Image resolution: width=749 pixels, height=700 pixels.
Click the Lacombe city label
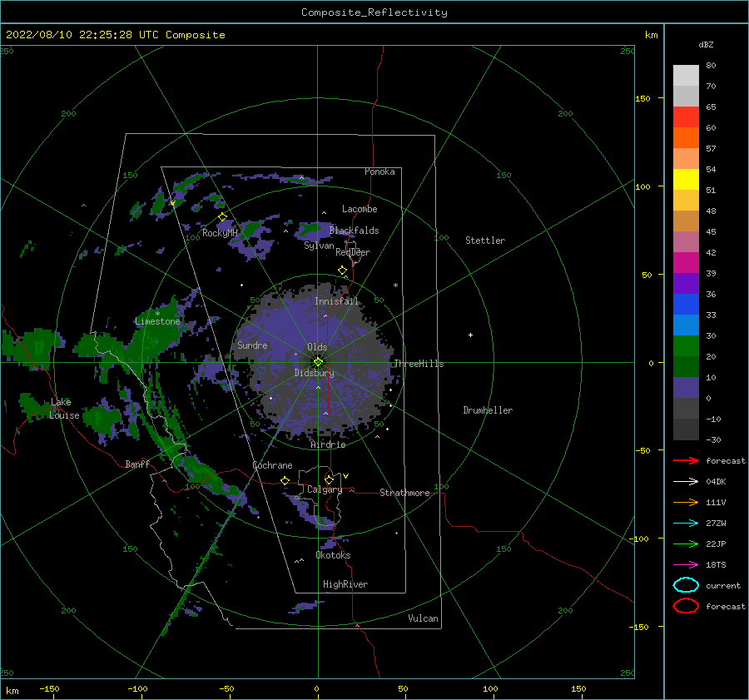(360, 209)
